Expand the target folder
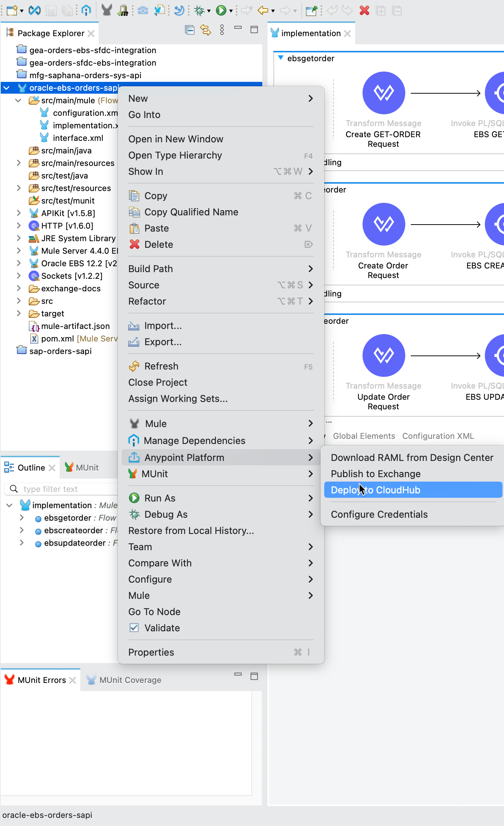The width and height of the screenshot is (504, 826). pyautogui.click(x=18, y=313)
